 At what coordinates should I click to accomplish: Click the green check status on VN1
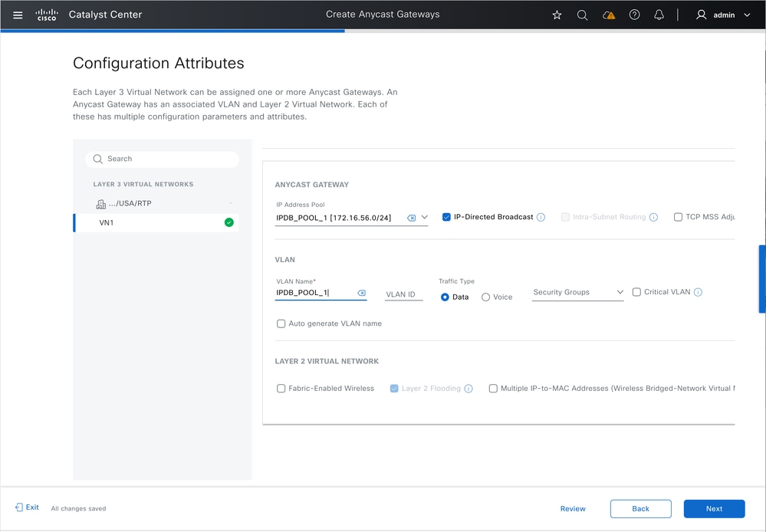pos(228,222)
